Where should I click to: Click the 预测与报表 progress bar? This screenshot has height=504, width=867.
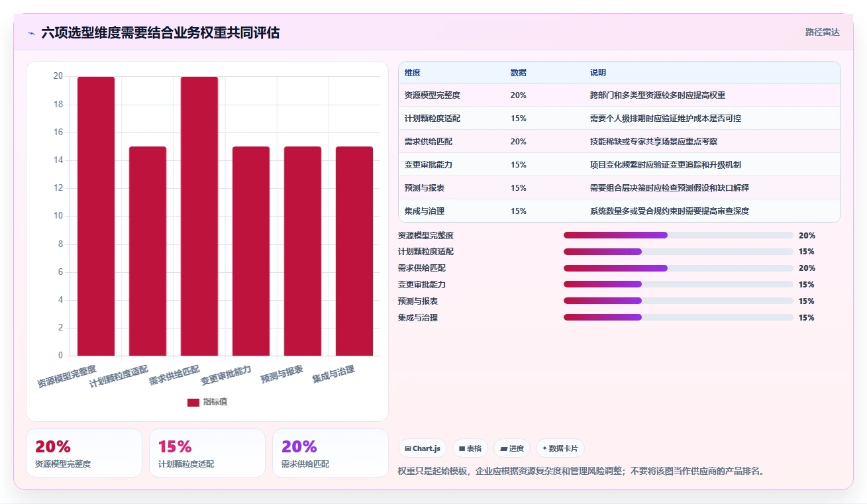click(678, 301)
